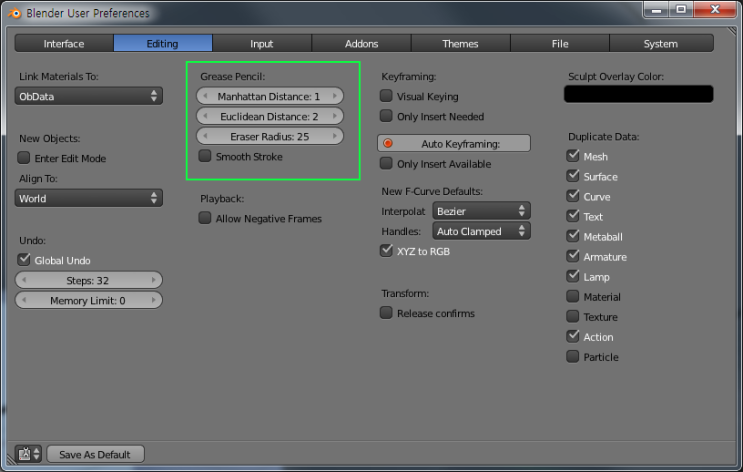Uncheck Metaball in Duplicate Data
This screenshot has height=472, width=743.
point(573,236)
